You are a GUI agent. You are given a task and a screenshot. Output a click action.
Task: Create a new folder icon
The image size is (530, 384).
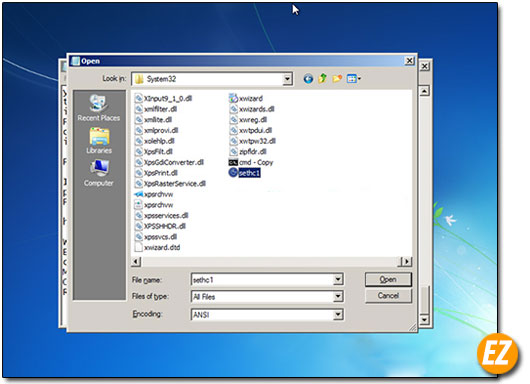pyautogui.click(x=337, y=79)
